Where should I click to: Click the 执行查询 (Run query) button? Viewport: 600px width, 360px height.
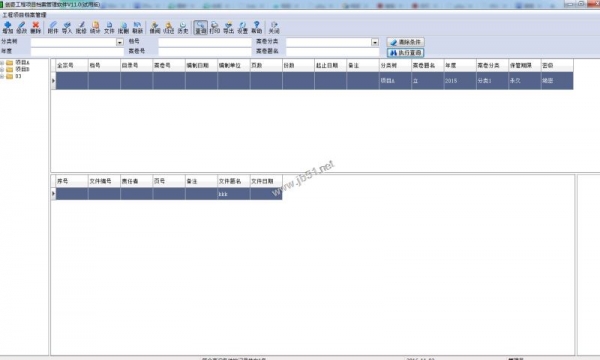pos(406,53)
